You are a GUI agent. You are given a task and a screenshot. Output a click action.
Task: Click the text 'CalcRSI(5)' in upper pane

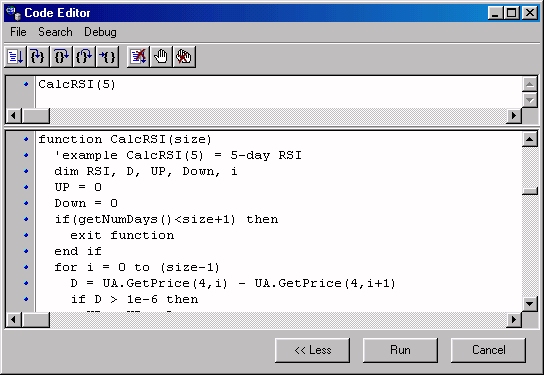coord(77,84)
